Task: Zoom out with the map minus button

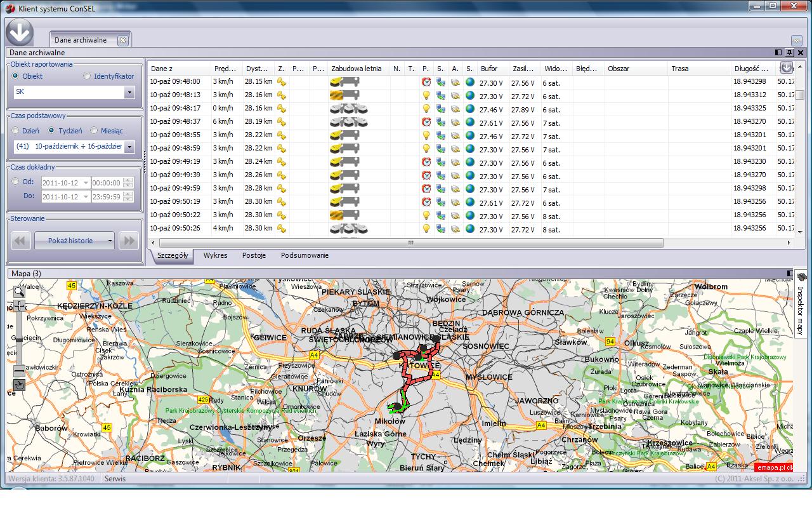Action: pyautogui.click(x=19, y=370)
